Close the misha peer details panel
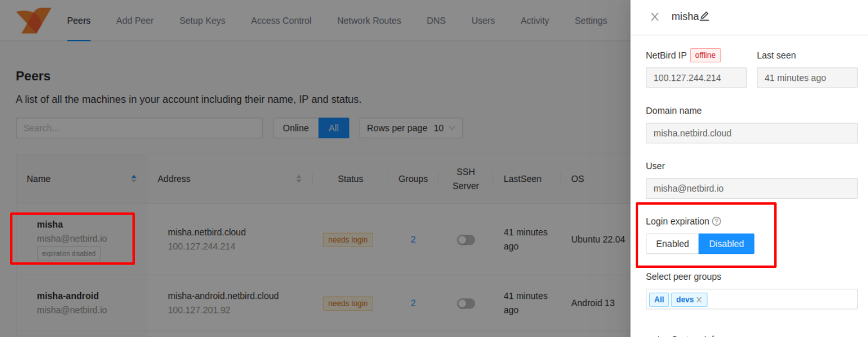 (x=654, y=17)
